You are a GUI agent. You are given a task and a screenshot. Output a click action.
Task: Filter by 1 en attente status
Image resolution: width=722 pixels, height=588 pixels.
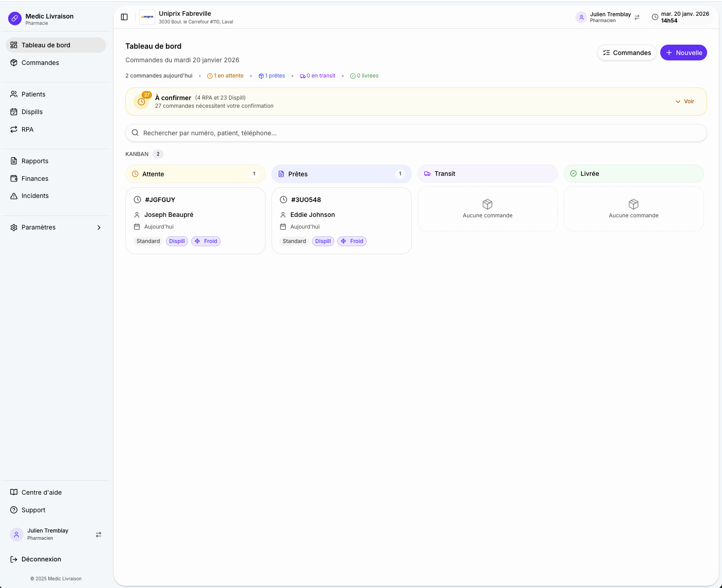pyautogui.click(x=225, y=76)
